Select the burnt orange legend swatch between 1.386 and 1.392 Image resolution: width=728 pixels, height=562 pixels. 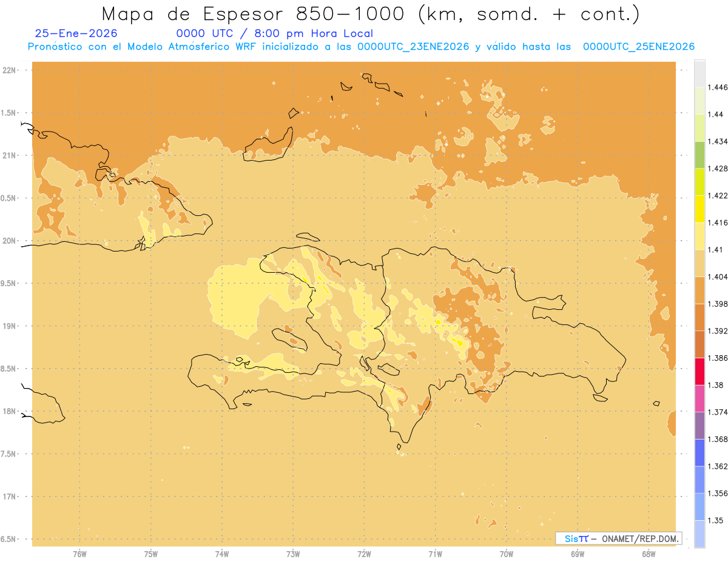(699, 344)
